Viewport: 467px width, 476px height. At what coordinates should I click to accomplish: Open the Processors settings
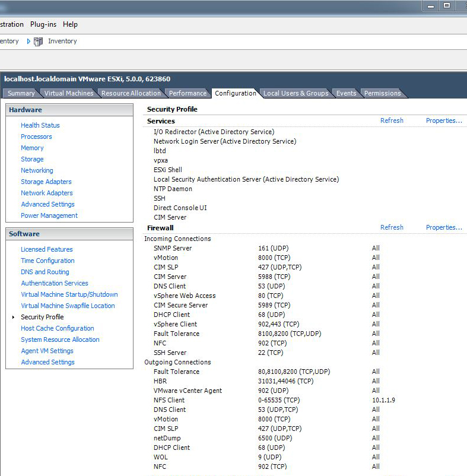36,137
